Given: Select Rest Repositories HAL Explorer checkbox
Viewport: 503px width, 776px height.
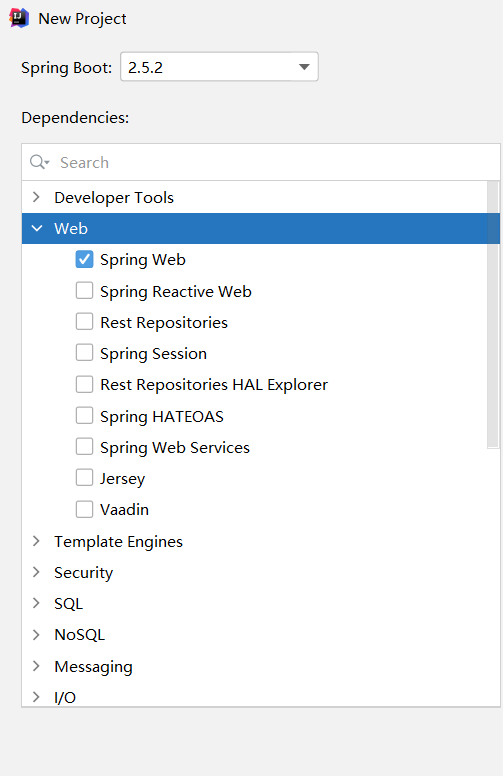Looking at the screenshot, I should pyautogui.click(x=84, y=385).
